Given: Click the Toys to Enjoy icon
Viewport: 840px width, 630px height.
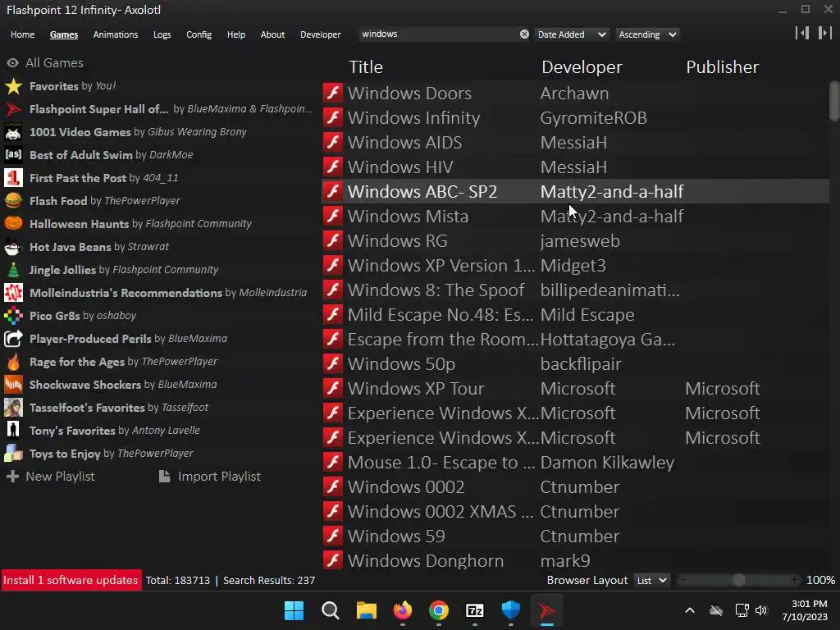Looking at the screenshot, I should click(x=13, y=454).
